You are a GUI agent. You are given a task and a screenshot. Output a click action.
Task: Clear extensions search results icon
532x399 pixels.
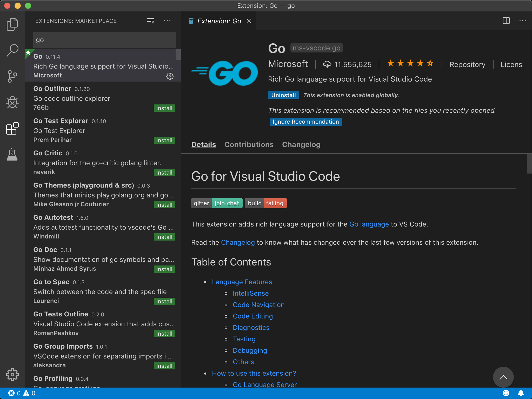[151, 21]
